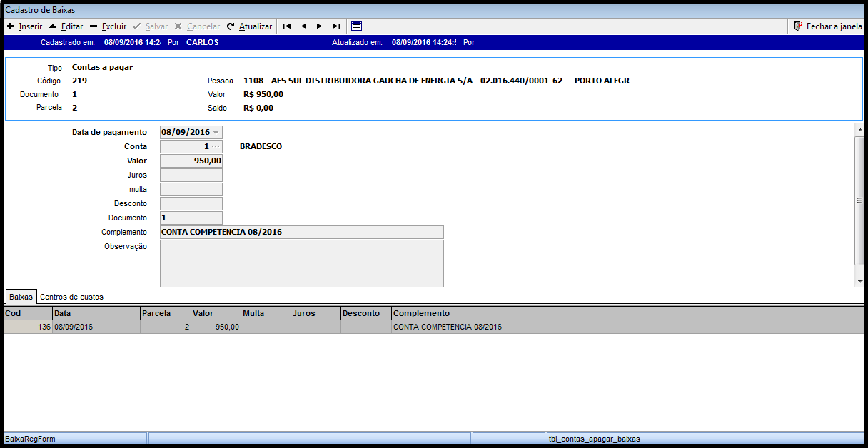Click the Inserir plus icon
868x448 pixels.
tap(11, 26)
